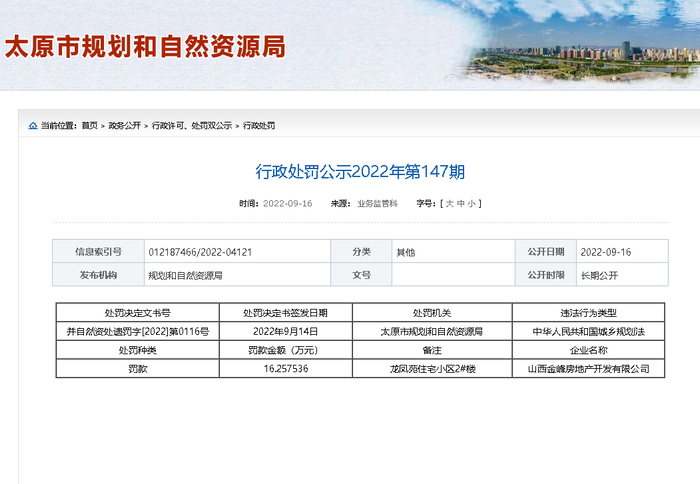Click the 分类 label cell

coord(361,251)
